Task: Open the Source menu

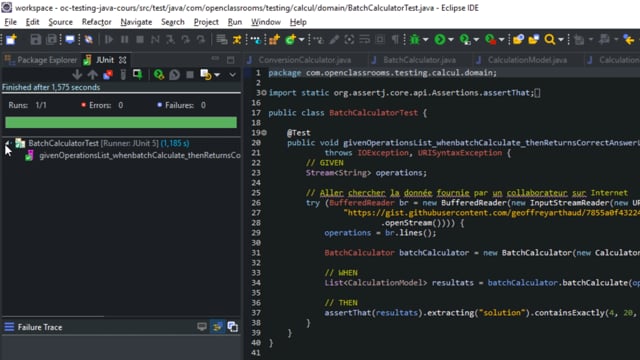Action: [60, 22]
